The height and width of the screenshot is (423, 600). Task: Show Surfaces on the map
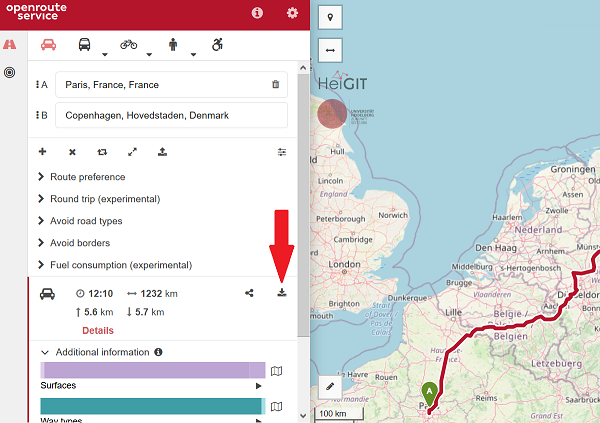(277, 371)
